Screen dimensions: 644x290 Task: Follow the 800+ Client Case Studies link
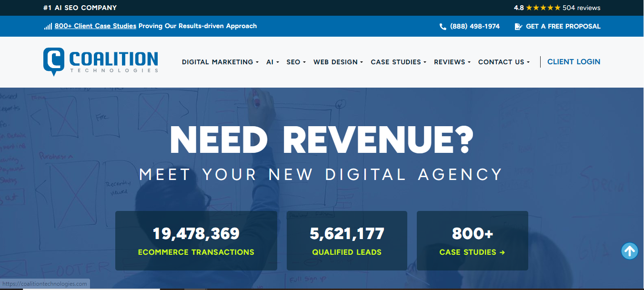(95, 26)
